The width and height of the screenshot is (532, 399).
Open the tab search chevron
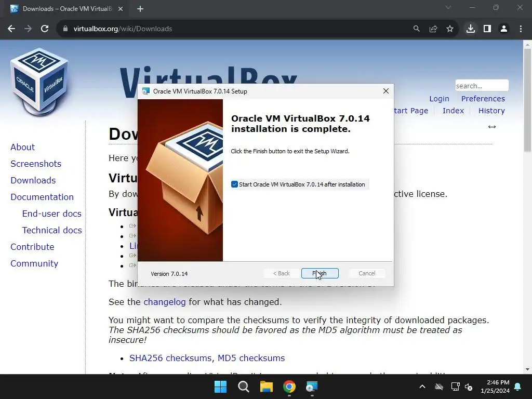click(x=448, y=7)
